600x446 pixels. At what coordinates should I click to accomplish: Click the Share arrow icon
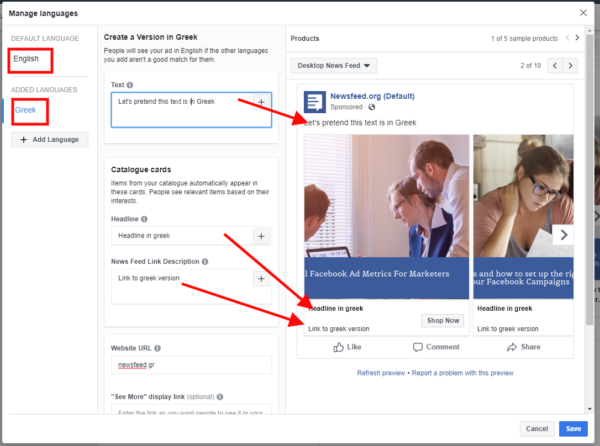(511, 347)
